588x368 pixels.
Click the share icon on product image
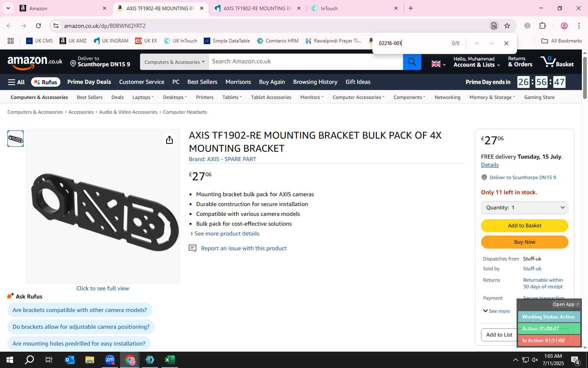point(169,140)
